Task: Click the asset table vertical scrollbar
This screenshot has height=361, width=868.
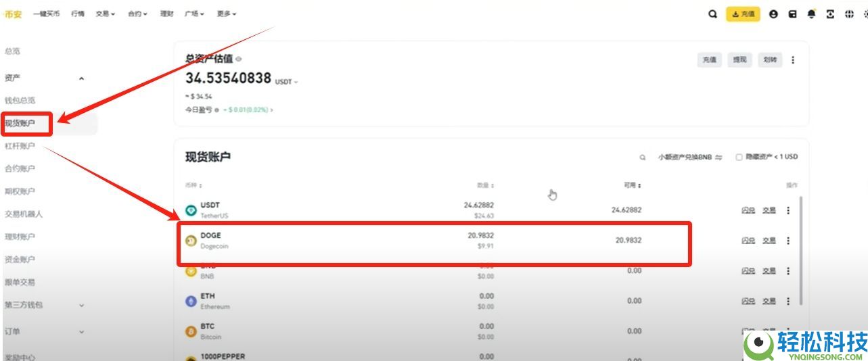Action: click(802, 250)
